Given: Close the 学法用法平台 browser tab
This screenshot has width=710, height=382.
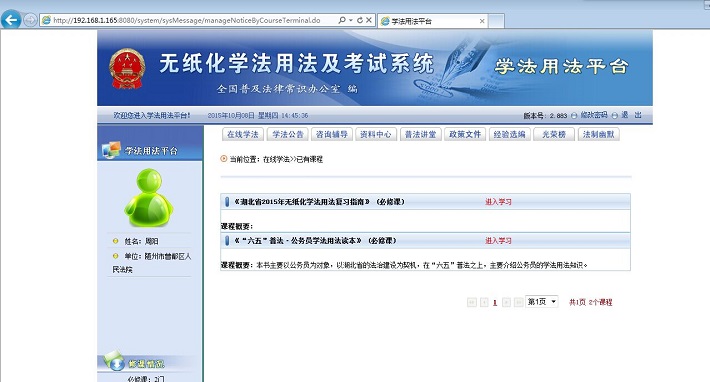Looking at the screenshot, I should [482, 21].
